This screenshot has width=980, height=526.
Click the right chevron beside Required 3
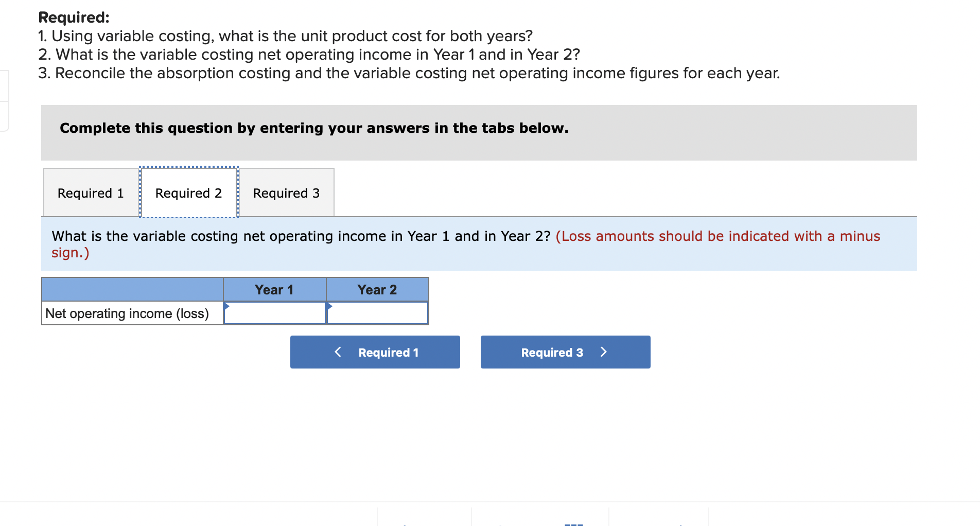coord(603,352)
